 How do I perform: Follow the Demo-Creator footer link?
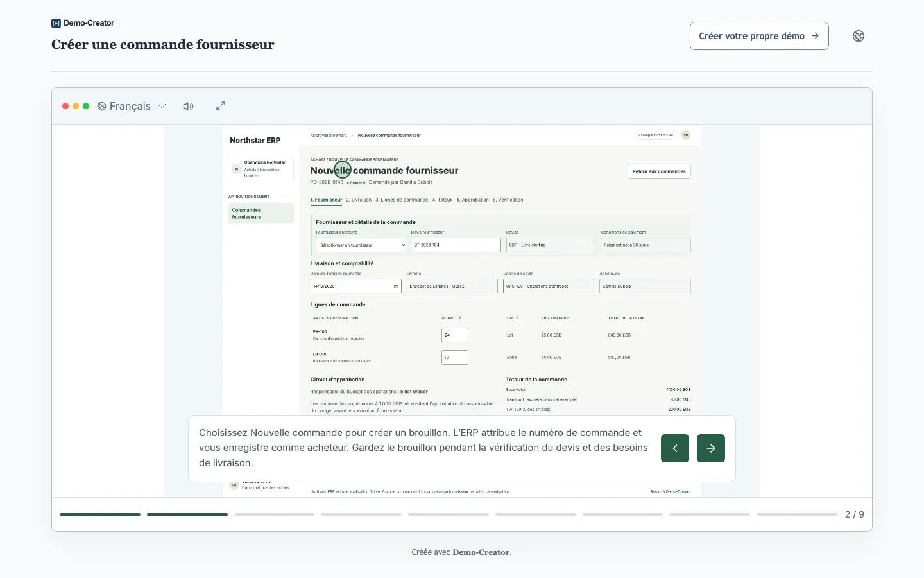481,552
